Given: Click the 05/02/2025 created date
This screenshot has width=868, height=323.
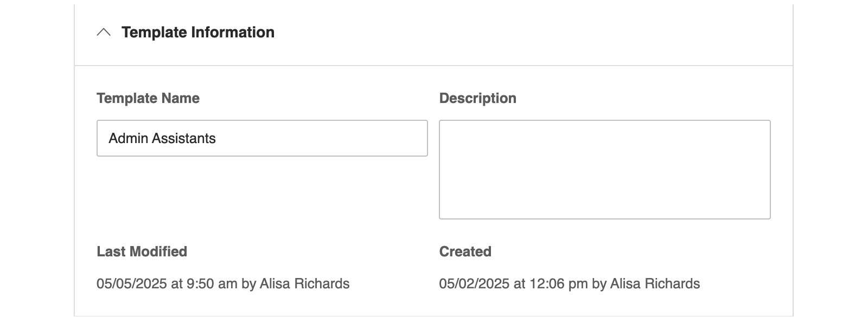Looking at the screenshot, I should pos(474,283).
